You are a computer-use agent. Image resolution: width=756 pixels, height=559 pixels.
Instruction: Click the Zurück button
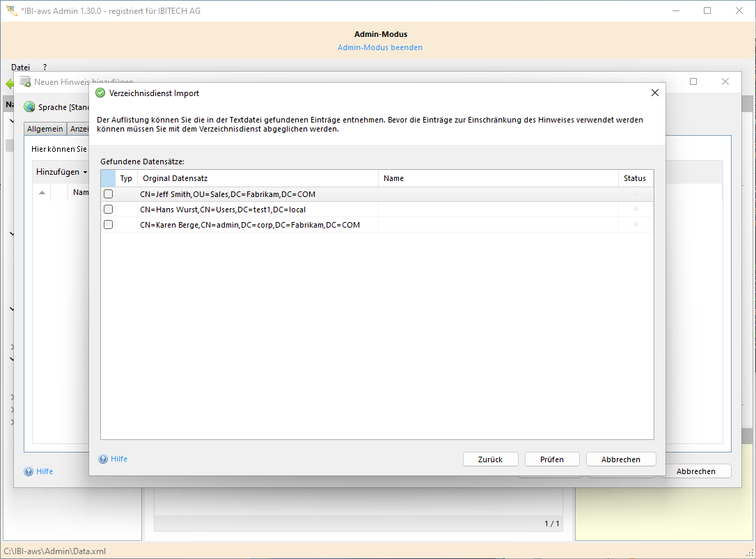point(491,459)
